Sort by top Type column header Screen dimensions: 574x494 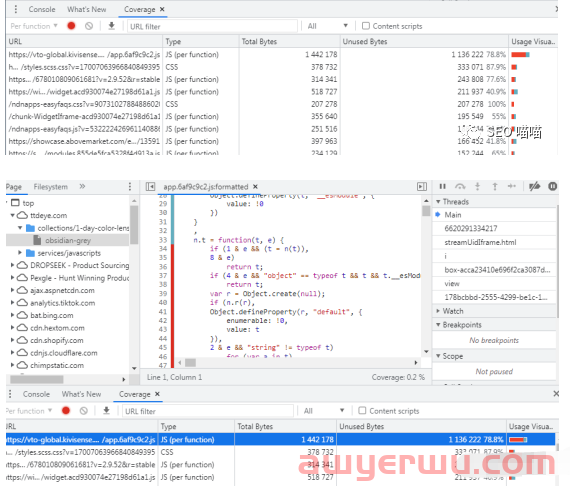point(201,41)
